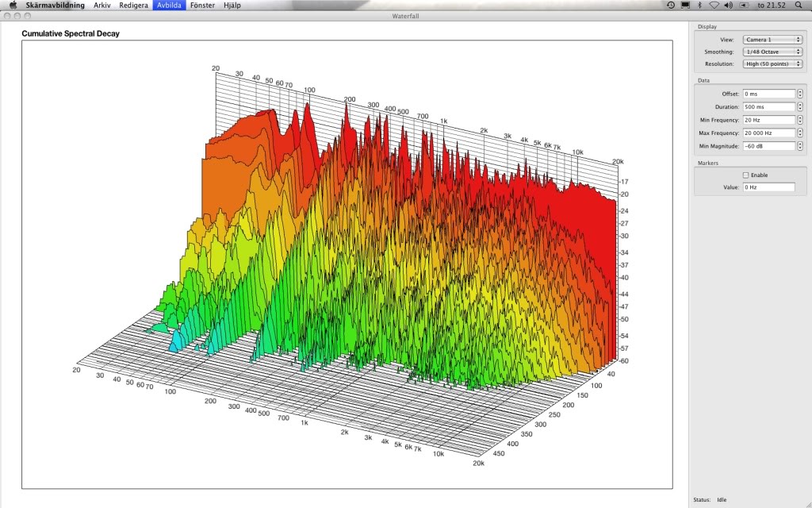Open the Avbilda menu
Viewport: 812px width, 508px height.
[x=169, y=5]
